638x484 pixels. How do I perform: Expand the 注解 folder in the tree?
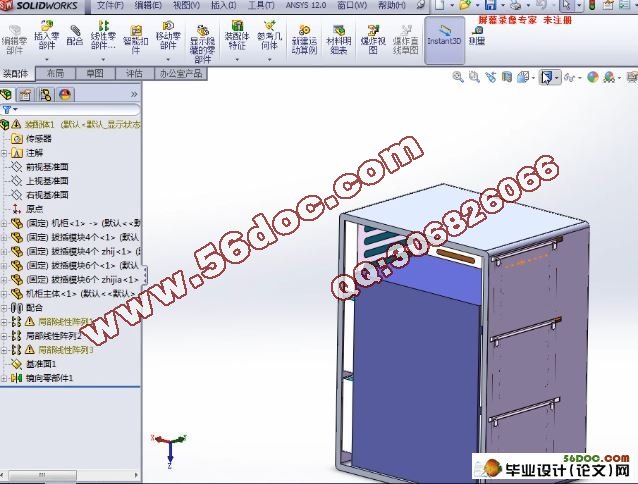(4, 153)
